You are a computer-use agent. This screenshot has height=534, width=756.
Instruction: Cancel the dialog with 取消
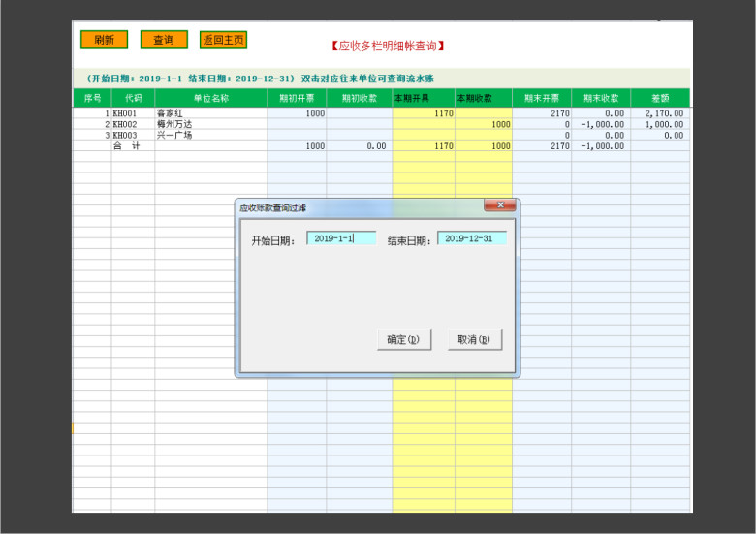click(x=475, y=339)
